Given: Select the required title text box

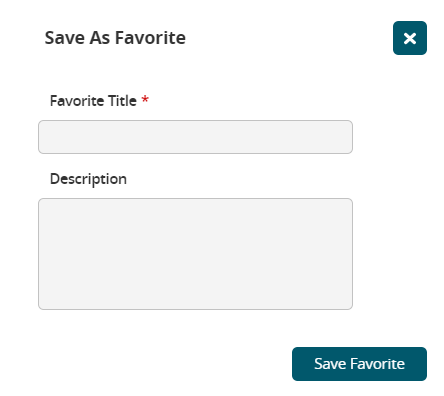Looking at the screenshot, I should click(x=195, y=137).
